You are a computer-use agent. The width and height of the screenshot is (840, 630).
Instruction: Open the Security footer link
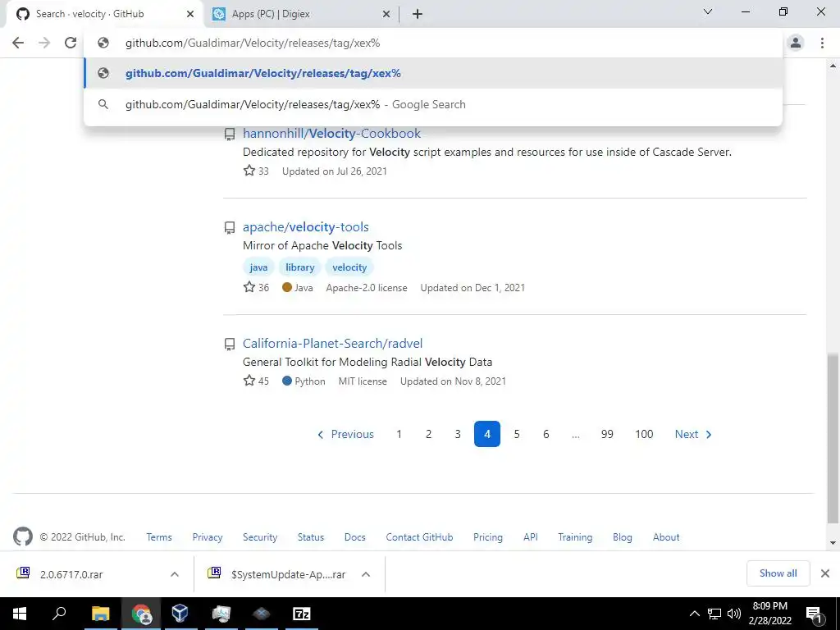260,536
